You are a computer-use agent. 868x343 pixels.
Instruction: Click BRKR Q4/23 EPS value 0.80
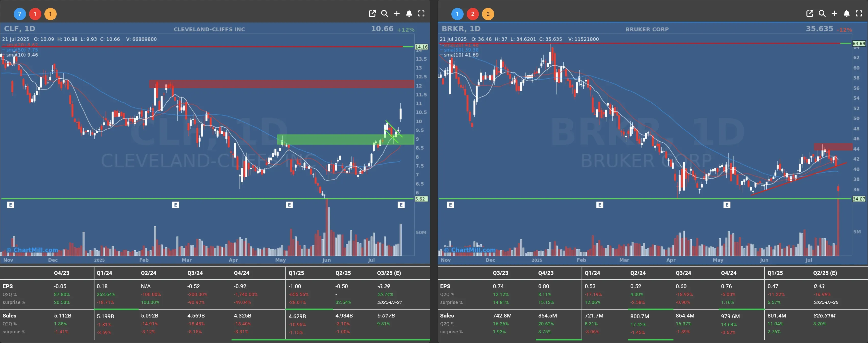point(544,286)
